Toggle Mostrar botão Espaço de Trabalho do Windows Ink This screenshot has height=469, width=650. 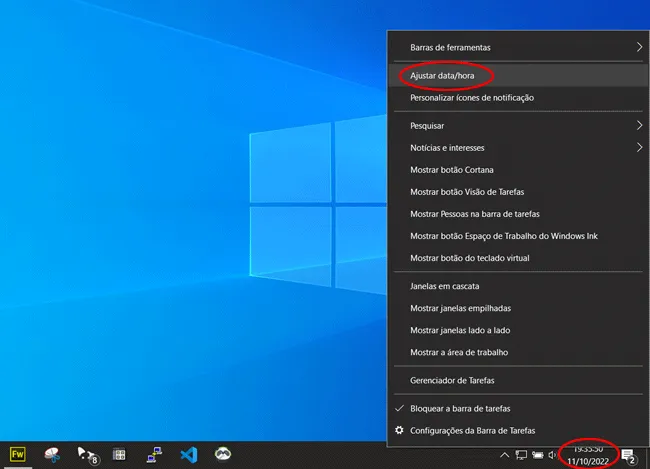point(518,236)
